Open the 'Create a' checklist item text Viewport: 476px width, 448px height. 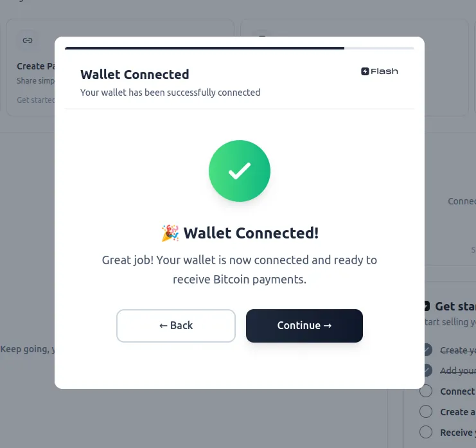pos(457,411)
